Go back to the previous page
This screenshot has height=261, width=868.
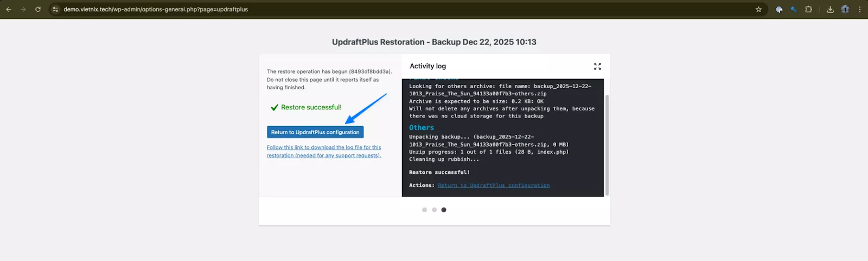9,9
